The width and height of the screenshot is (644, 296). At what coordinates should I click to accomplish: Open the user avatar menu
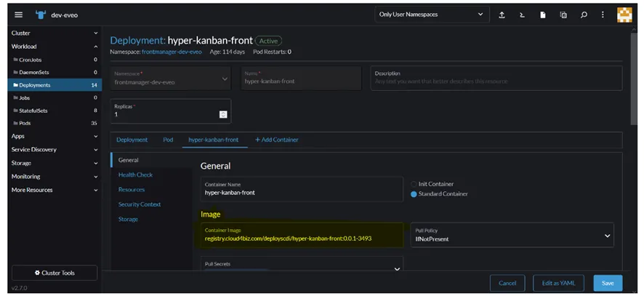click(x=624, y=15)
